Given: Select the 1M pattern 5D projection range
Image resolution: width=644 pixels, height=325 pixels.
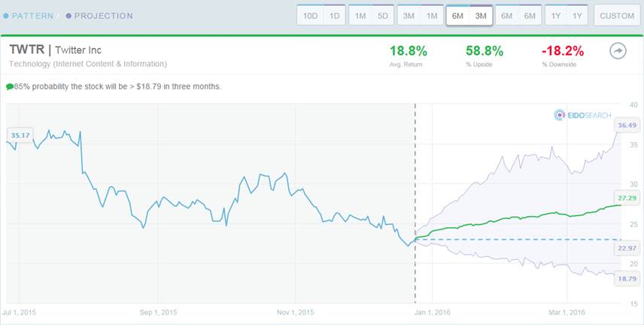Looking at the screenshot, I should tap(372, 16).
